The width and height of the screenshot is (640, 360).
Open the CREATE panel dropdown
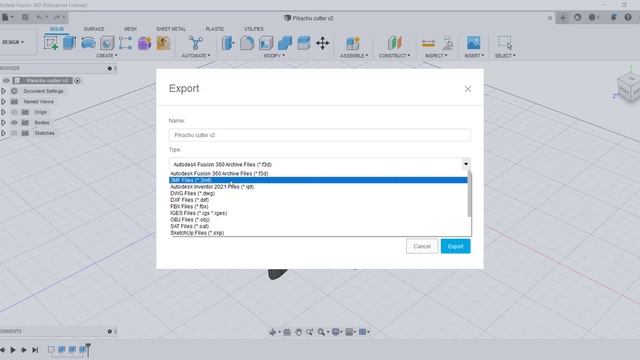(107, 56)
